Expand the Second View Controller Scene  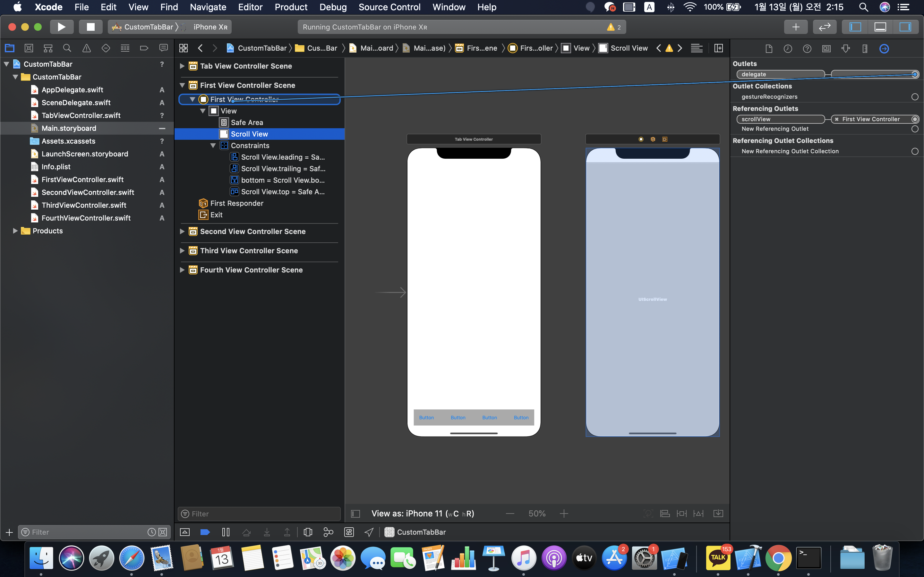point(182,231)
